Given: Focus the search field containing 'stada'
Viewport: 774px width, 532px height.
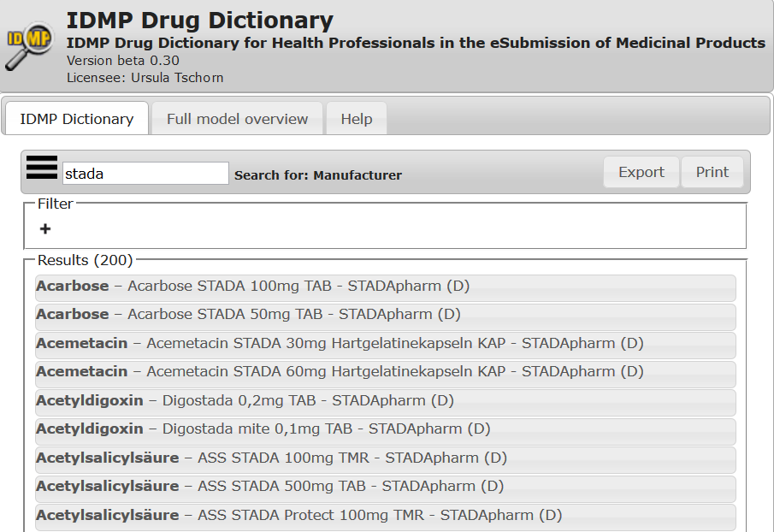Looking at the screenshot, I should pos(145,174).
